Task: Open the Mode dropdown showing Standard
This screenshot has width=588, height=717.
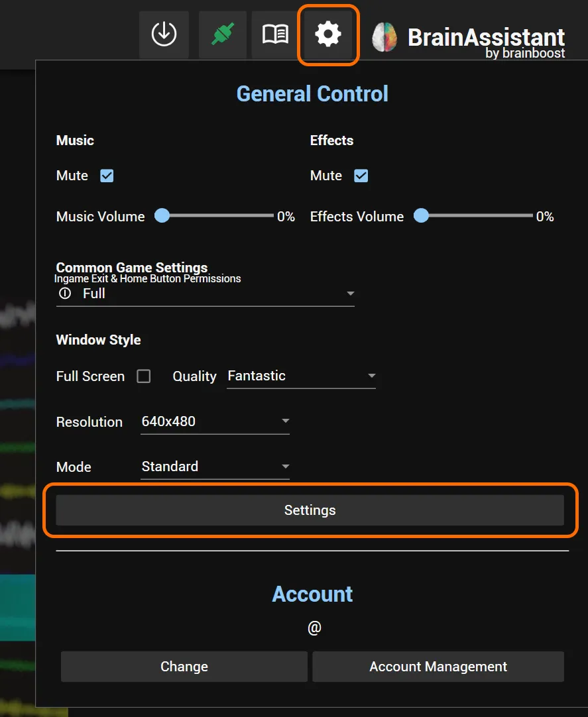Action: coord(215,467)
